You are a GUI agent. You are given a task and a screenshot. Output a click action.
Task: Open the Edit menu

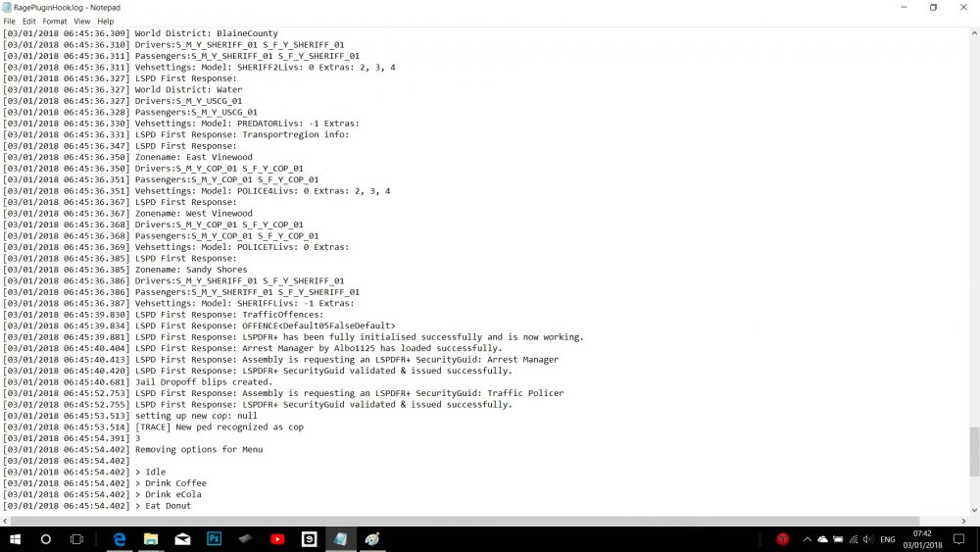29,22
